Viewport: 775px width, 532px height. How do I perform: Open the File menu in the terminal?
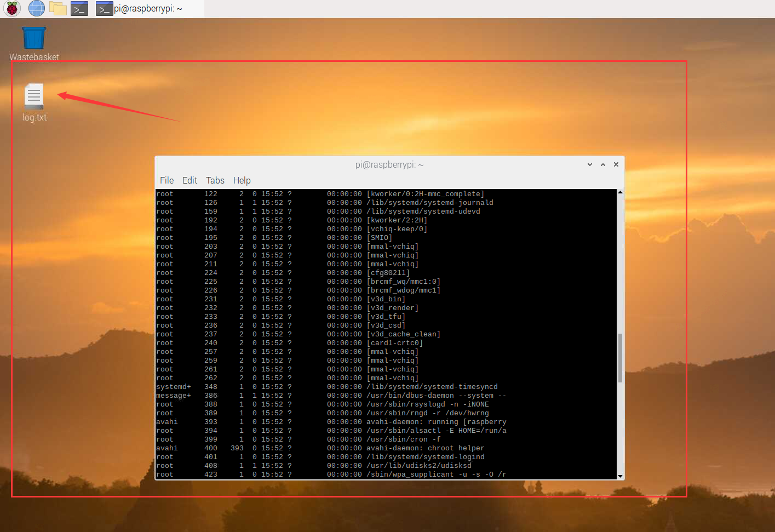point(167,180)
